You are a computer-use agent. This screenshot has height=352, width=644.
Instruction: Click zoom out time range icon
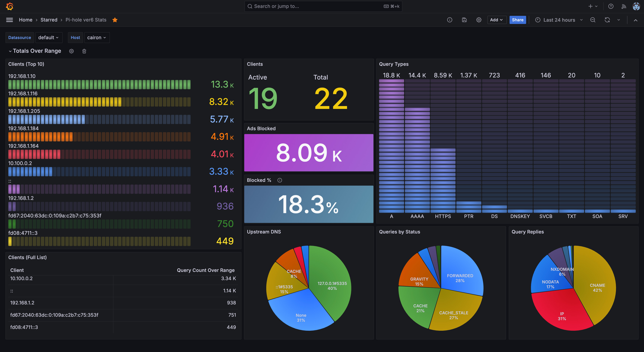coord(593,20)
